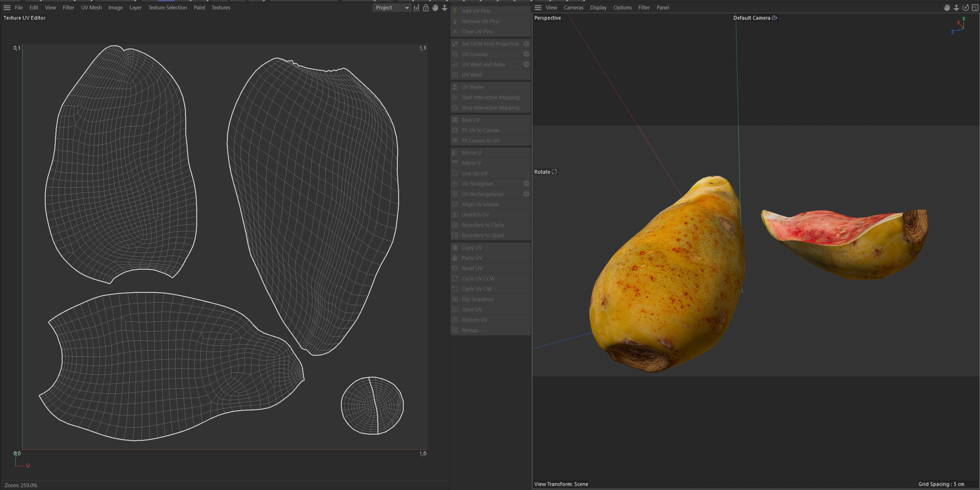Image resolution: width=980 pixels, height=490 pixels.
Task: Click the Add UV Pins icon
Action: pos(455,11)
